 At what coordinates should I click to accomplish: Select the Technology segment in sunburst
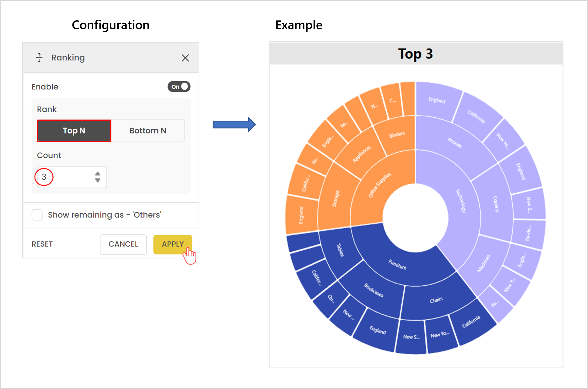coord(461,202)
